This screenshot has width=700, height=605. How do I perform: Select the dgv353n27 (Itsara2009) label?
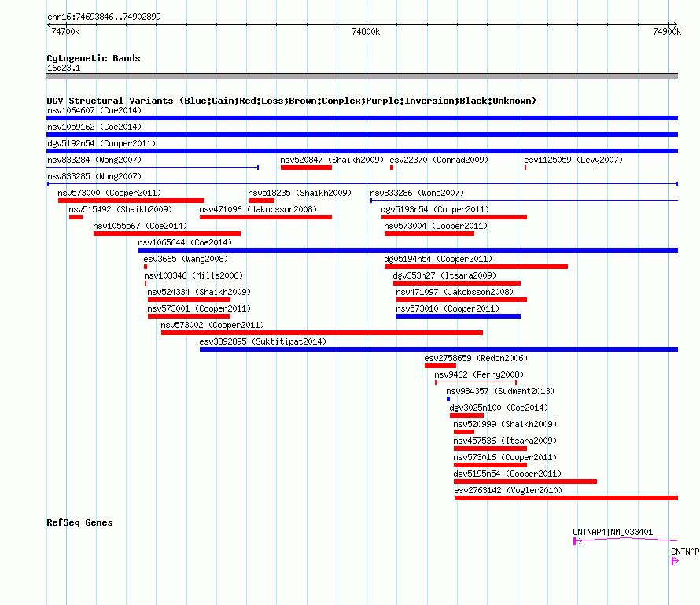point(444,275)
